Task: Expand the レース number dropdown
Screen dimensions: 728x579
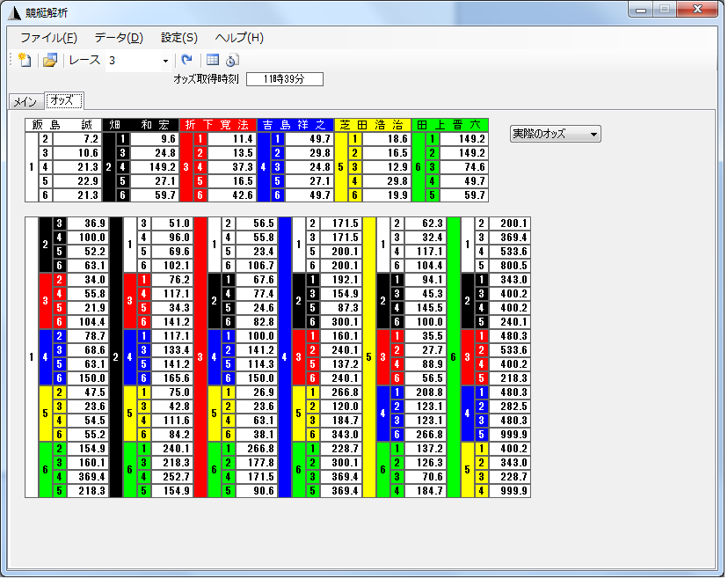Action: 165,61
